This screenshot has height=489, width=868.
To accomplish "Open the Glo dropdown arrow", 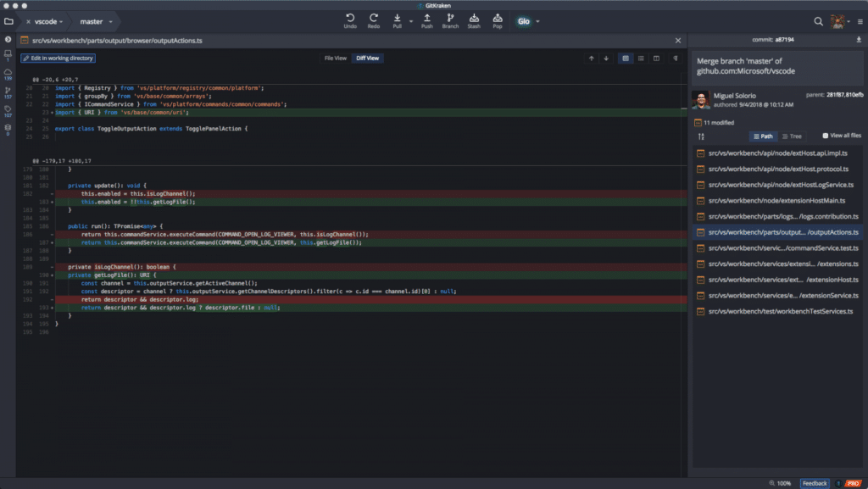I will pos(537,21).
